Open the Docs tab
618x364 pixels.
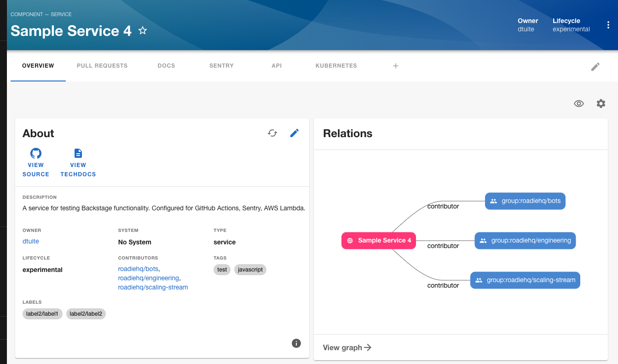pos(166,66)
